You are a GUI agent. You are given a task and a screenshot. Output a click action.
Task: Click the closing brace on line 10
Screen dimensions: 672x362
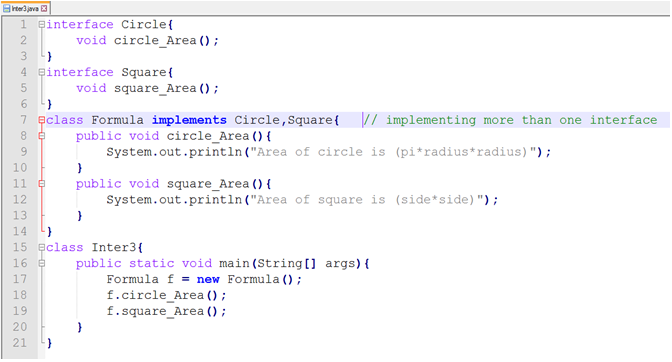[x=80, y=168]
